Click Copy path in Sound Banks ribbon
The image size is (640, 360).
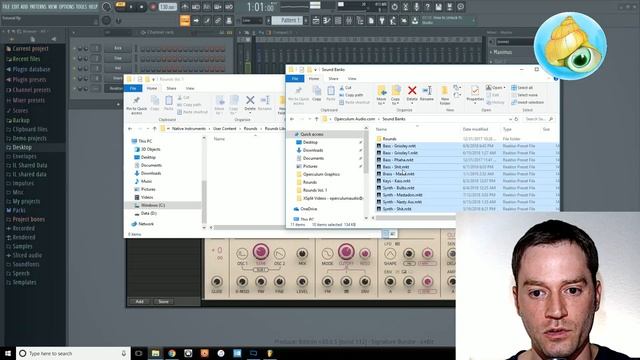(351, 95)
